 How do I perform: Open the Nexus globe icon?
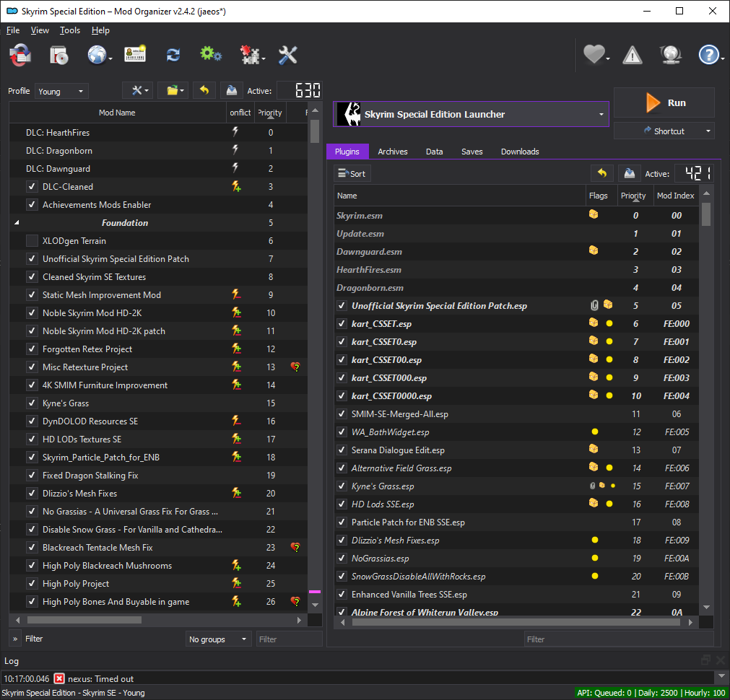[97, 55]
